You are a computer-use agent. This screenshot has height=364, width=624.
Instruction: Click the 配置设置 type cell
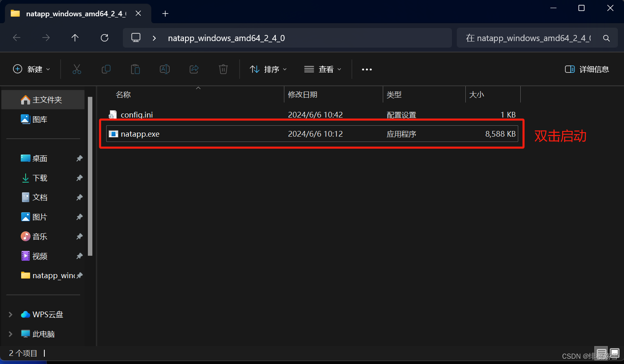click(401, 115)
